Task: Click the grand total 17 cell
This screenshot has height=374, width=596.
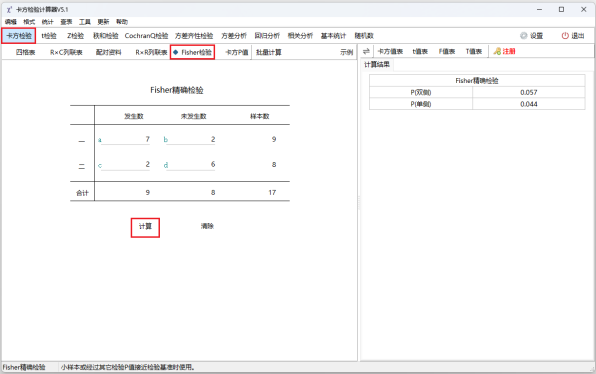Action: [272, 192]
